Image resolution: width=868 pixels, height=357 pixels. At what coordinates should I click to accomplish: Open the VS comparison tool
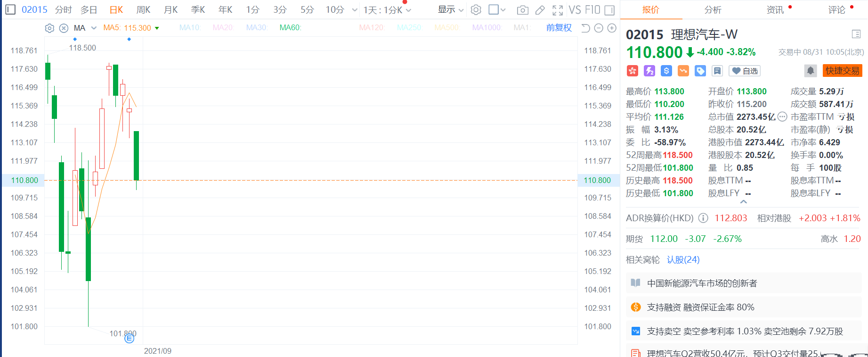(x=575, y=10)
